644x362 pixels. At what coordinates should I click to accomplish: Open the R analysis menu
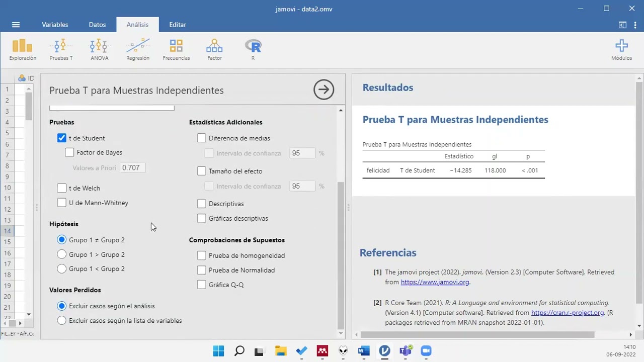click(253, 50)
